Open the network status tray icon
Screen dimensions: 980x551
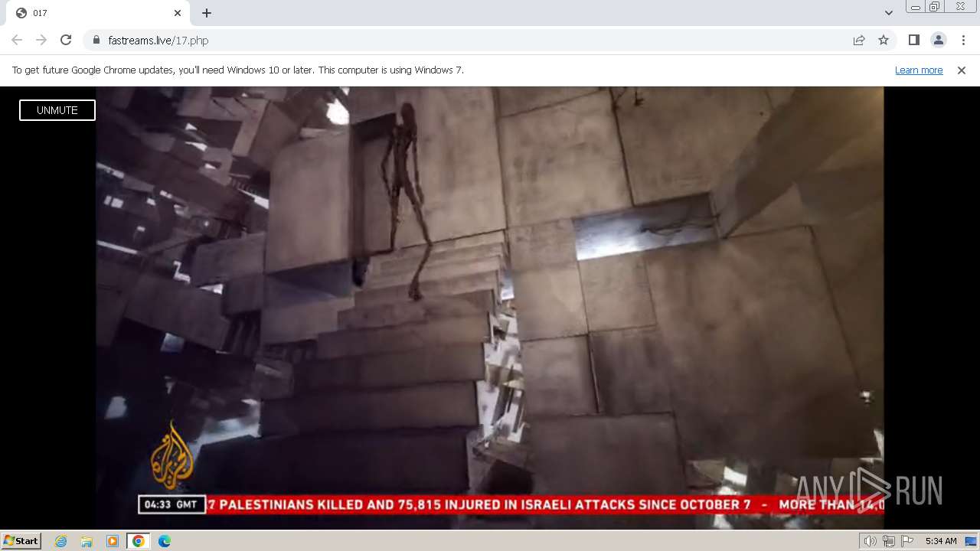point(889,541)
